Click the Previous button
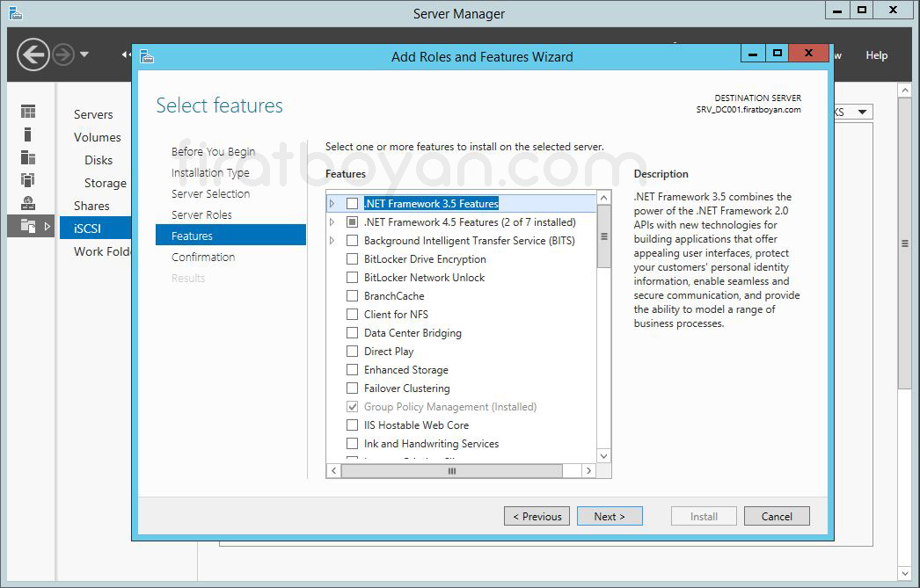Screen dimensions: 920x588 pyautogui.click(x=537, y=517)
